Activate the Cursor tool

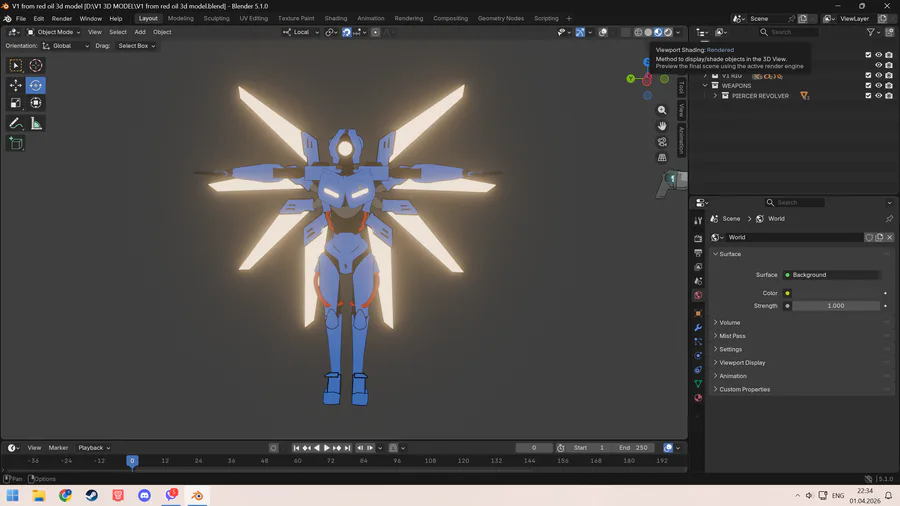tap(36, 65)
